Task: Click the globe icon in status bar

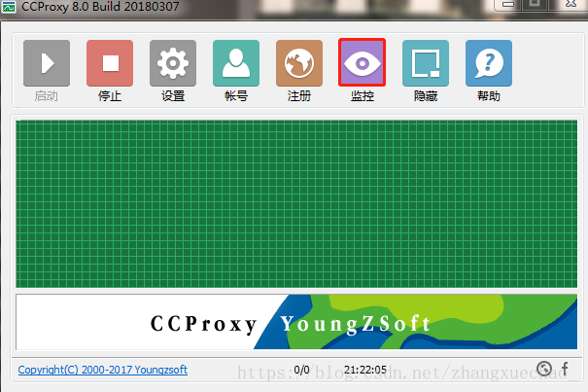Action: point(544,369)
